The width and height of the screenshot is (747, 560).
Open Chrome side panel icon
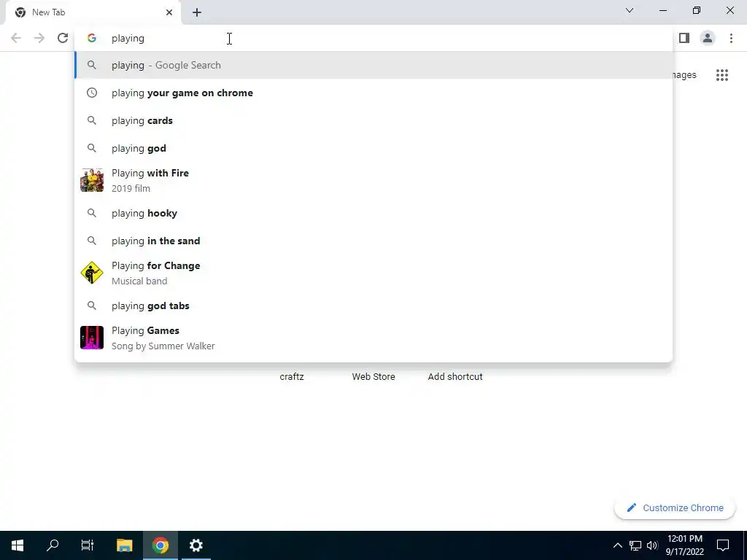(684, 38)
